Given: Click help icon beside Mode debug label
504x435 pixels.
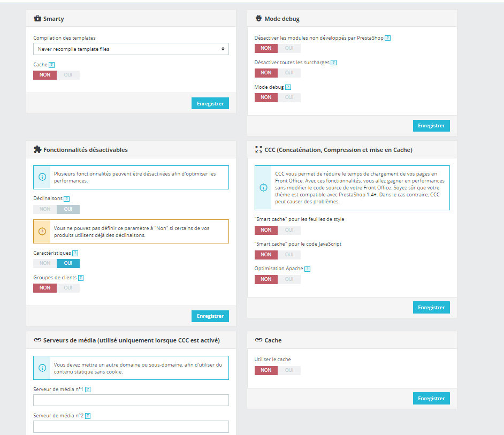Looking at the screenshot, I should [288, 87].
